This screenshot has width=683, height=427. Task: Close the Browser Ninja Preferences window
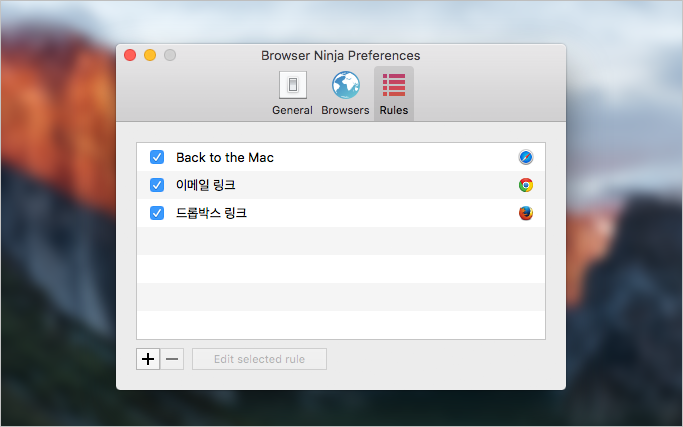pos(130,55)
